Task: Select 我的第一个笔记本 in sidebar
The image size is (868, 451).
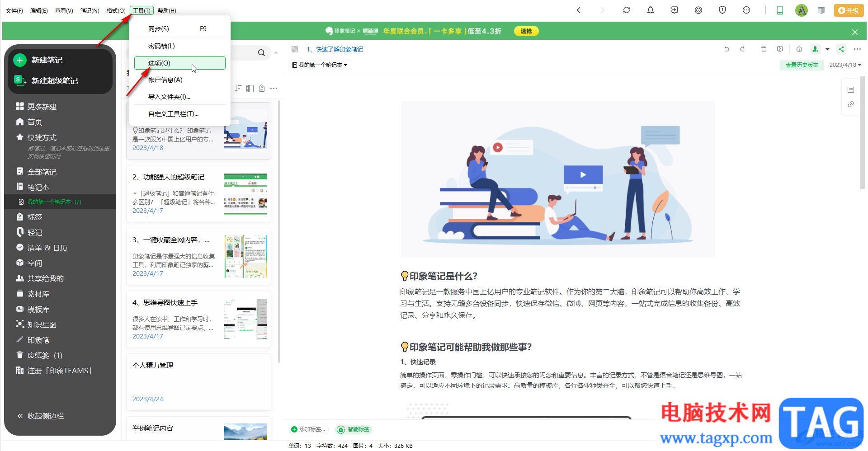Action: point(60,202)
